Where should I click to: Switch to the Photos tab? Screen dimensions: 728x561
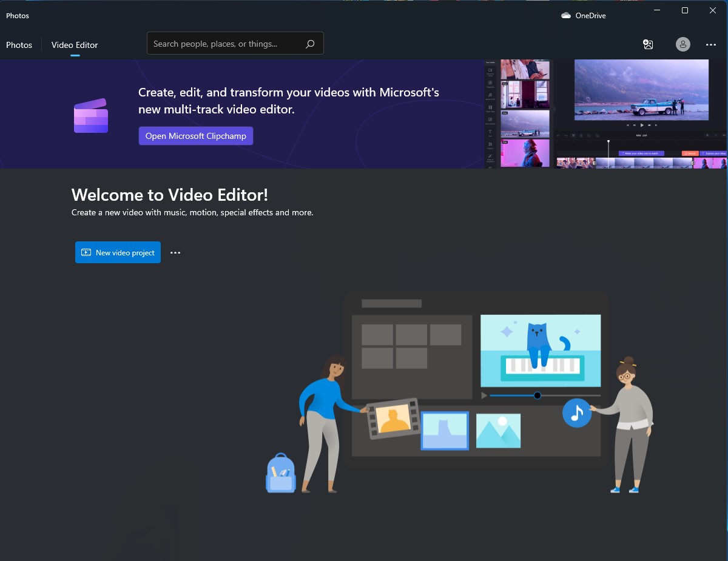[x=19, y=44]
